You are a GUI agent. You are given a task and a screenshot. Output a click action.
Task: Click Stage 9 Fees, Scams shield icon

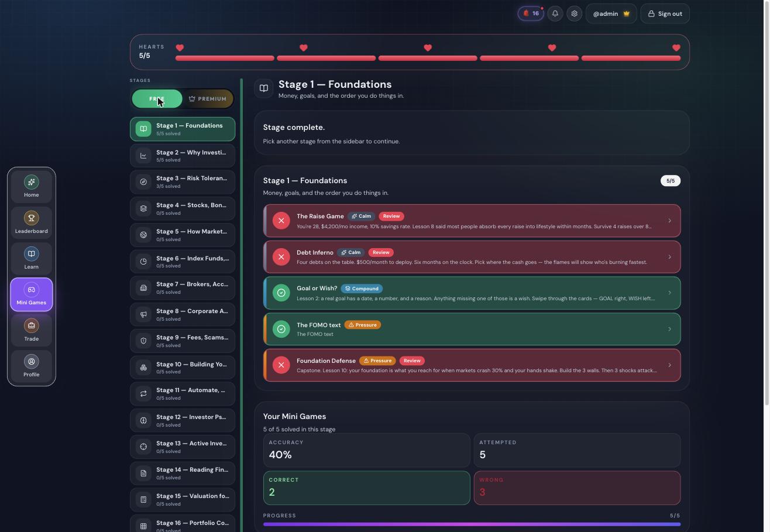point(143,341)
